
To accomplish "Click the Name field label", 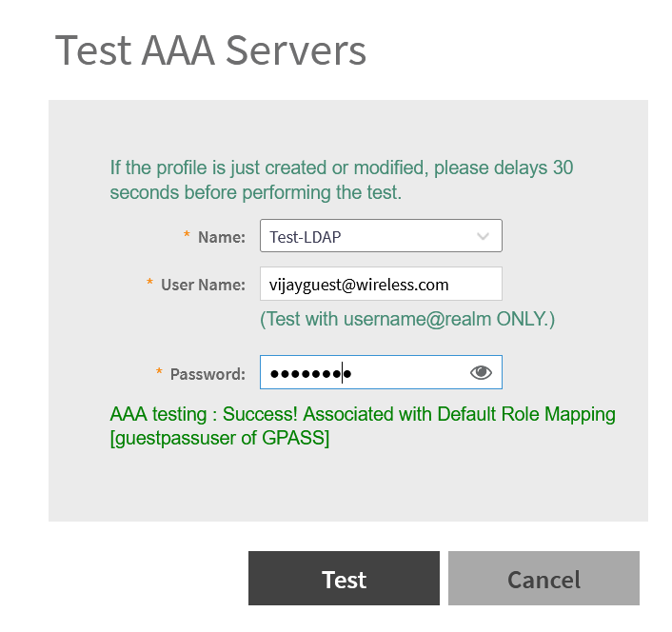I will pyautogui.click(x=222, y=237).
